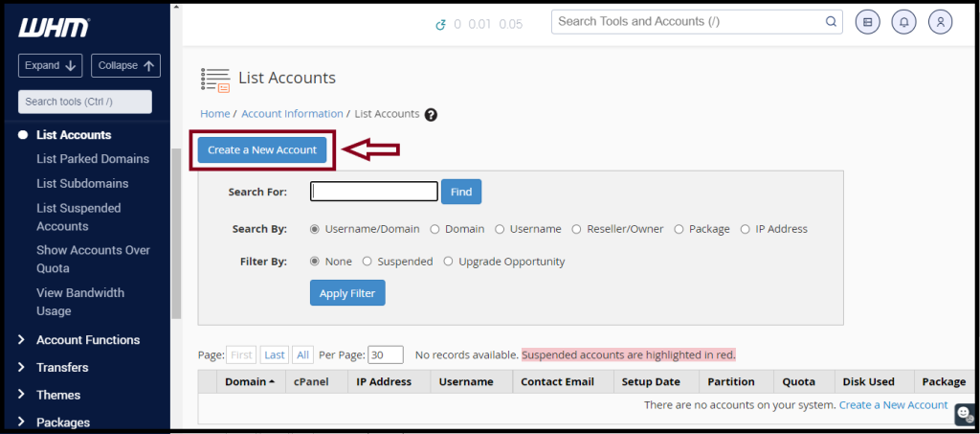Click the server load refresh icon

coord(440,24)
